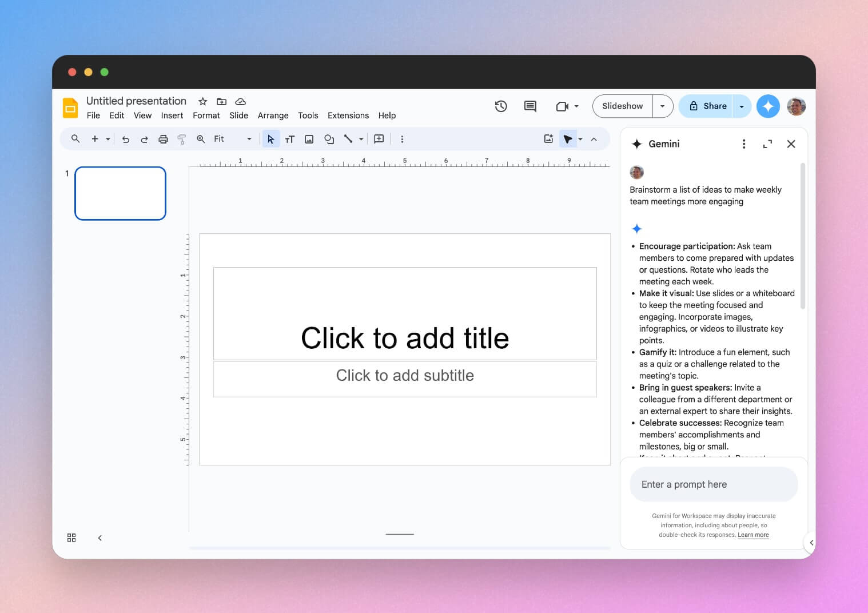Viewport: 868px width, 613px height.
Task: Select the Paint format tool
Action: (182, 139)
